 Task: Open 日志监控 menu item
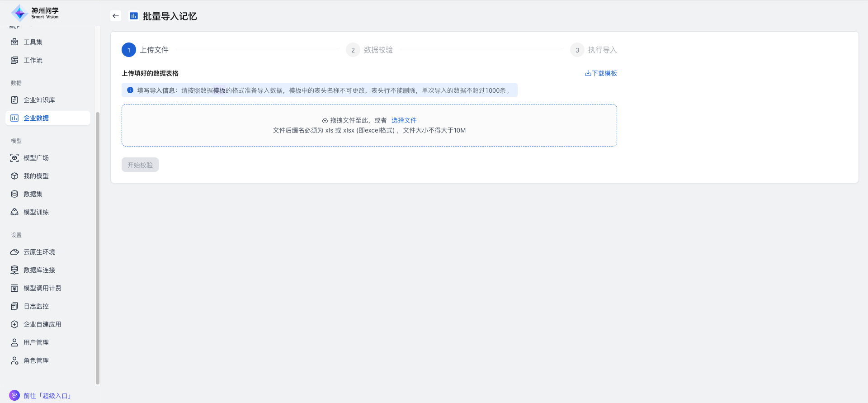tap(36, 306)
